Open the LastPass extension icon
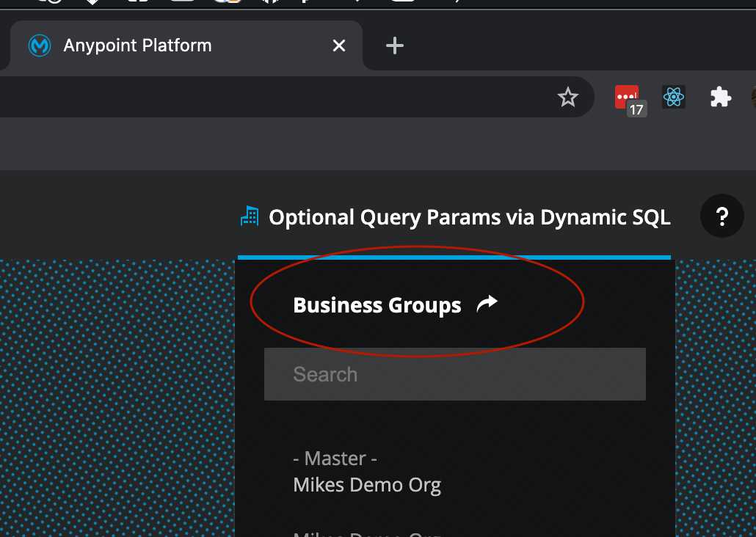Screen dimensions: 756x537 (x=625, y=96)
